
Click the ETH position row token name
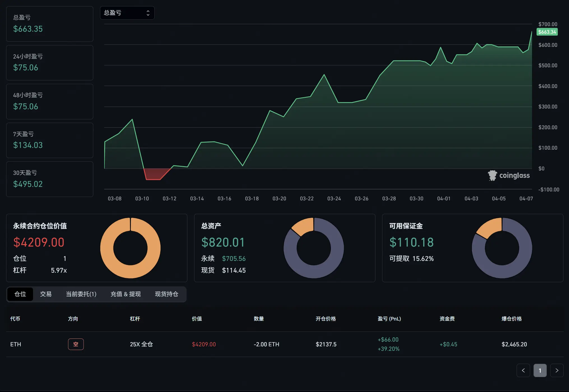point(16,344)
